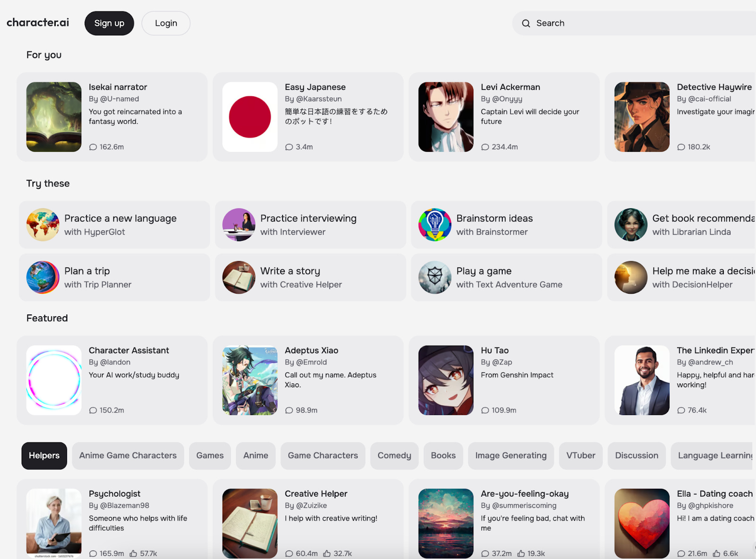The image size is (756, 559).
Task: Click the Psychologist title text
Action: coord(115,494)
